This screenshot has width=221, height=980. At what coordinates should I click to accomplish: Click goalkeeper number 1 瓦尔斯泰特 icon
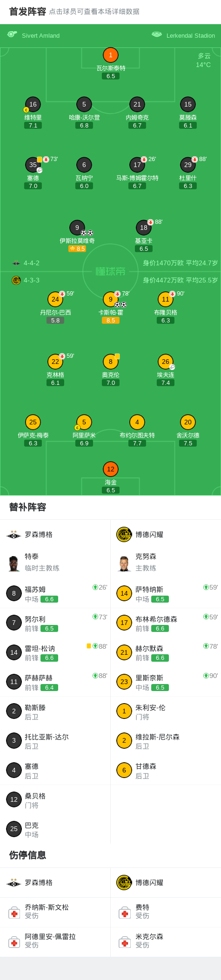tap(110, 55)
